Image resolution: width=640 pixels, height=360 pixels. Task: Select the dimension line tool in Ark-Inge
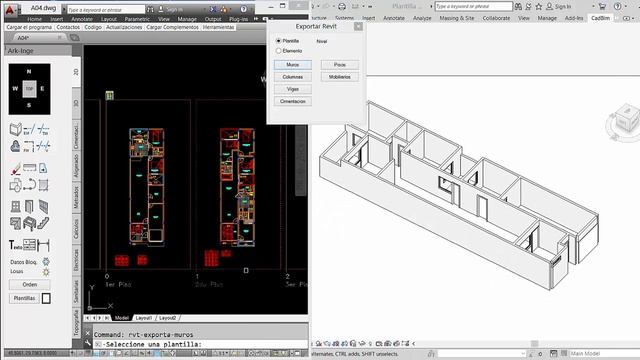point(43,245)
